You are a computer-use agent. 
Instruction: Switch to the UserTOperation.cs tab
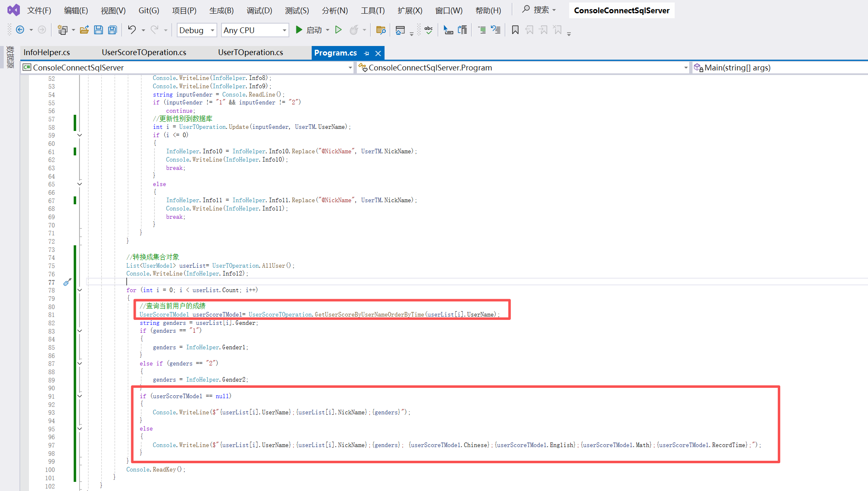pyautogui.click(x=250, y=52)
